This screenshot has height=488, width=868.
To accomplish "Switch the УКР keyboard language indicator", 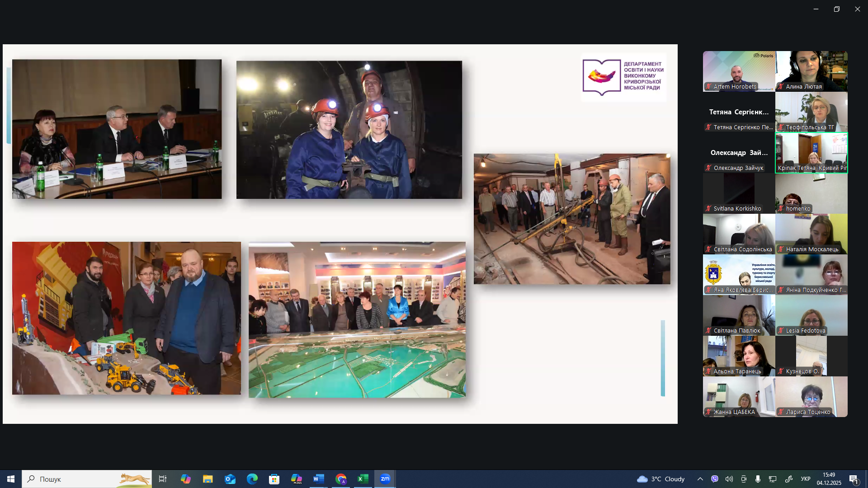I will click(805, 479).
